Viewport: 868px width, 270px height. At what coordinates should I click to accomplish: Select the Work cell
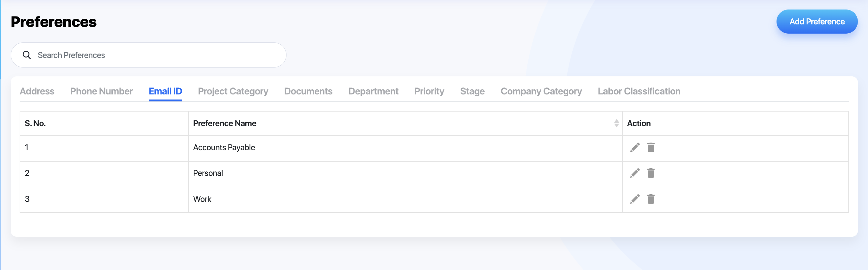click(405, 199)
